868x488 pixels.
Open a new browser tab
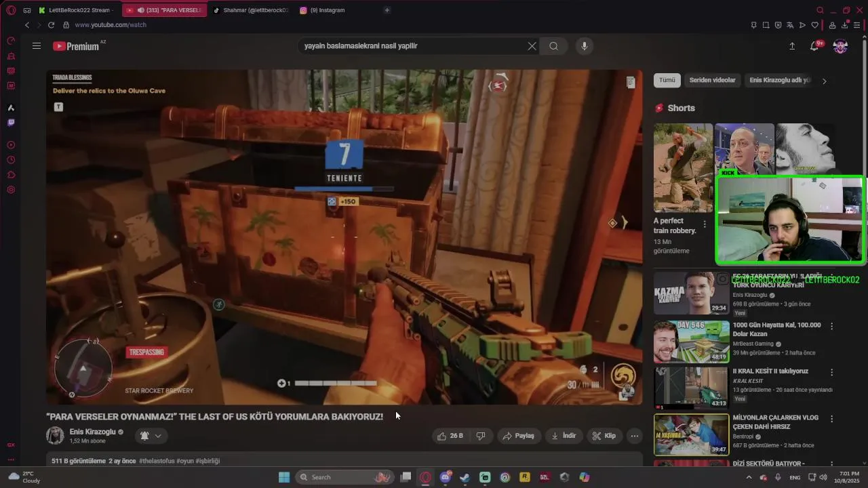(387, 10)
